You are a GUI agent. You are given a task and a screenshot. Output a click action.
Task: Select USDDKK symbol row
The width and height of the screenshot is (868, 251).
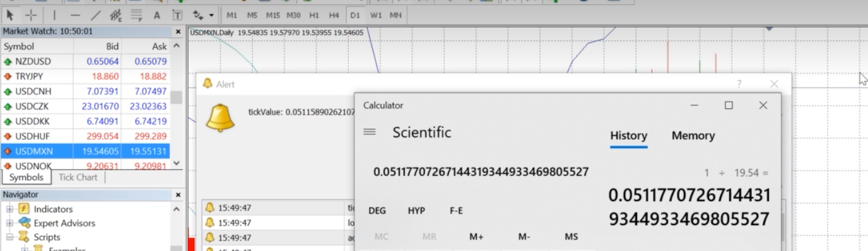click(85, 121)
